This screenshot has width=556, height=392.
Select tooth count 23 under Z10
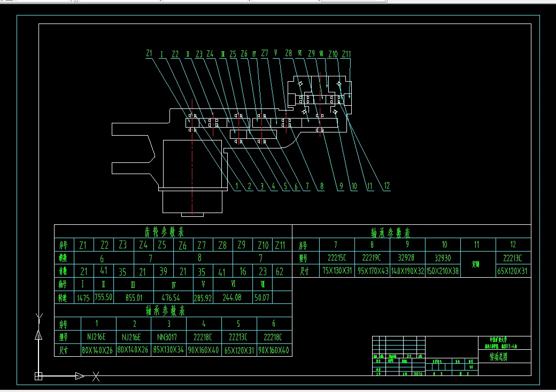(x=262, y=271)
